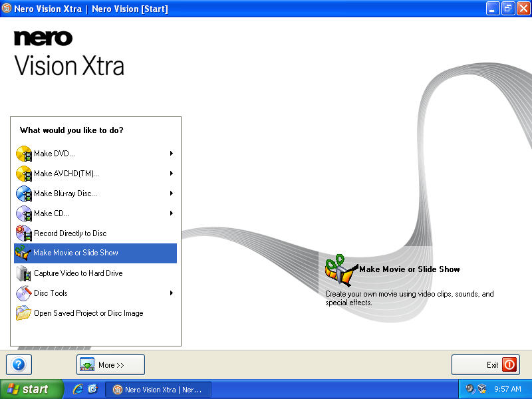Viewport: 532px width, 399px height.
Task: Click the Make CD disc icon
Action: point(24,213)
